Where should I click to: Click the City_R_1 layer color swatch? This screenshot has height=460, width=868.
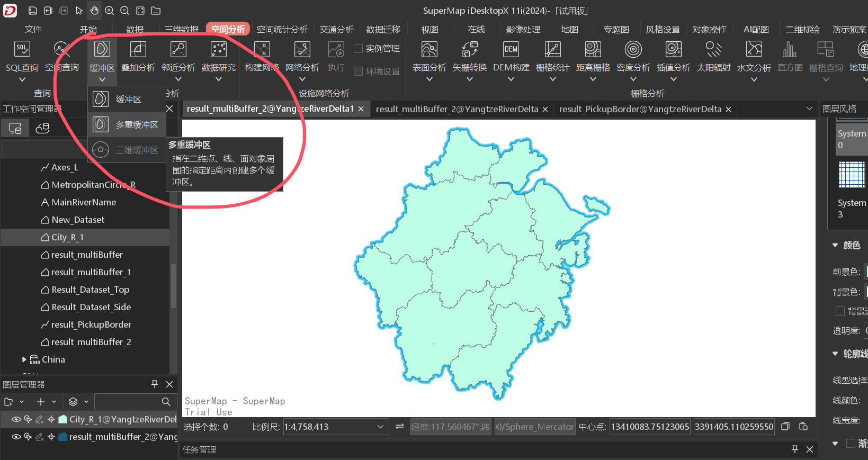coord(63,419)
